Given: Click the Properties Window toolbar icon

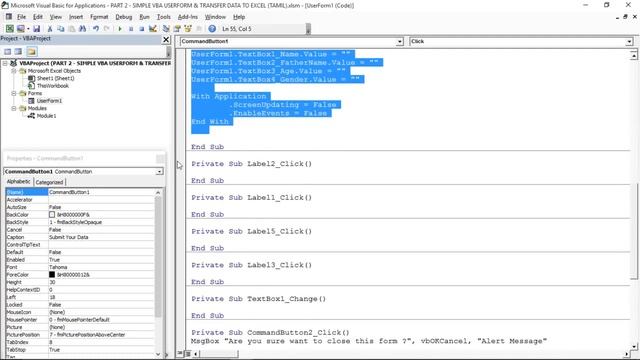Looking at the screenshot, I should (177, 29).
